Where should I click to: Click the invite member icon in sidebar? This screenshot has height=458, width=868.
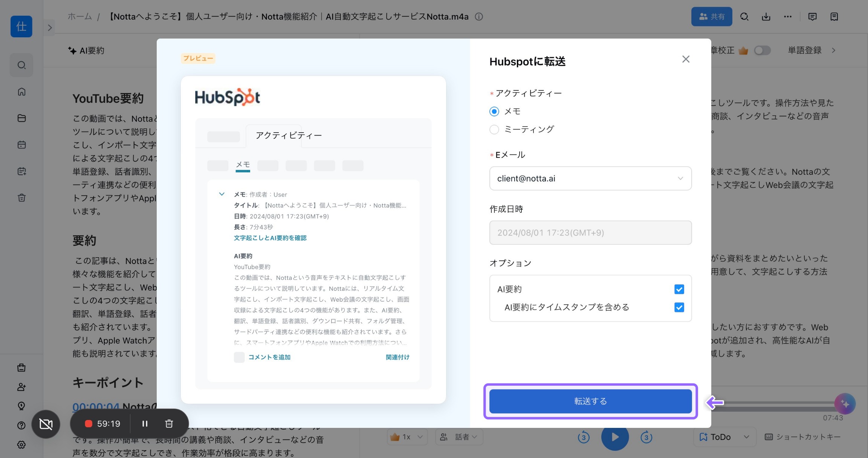pos(21,387)
